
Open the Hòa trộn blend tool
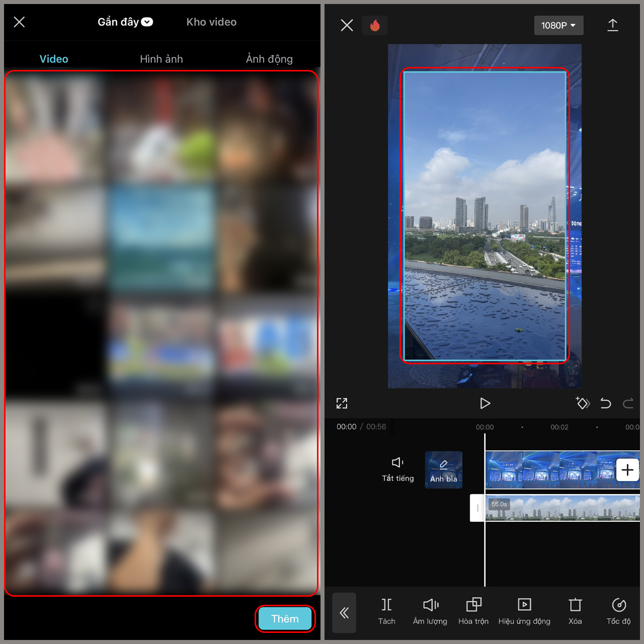point(473,611)
